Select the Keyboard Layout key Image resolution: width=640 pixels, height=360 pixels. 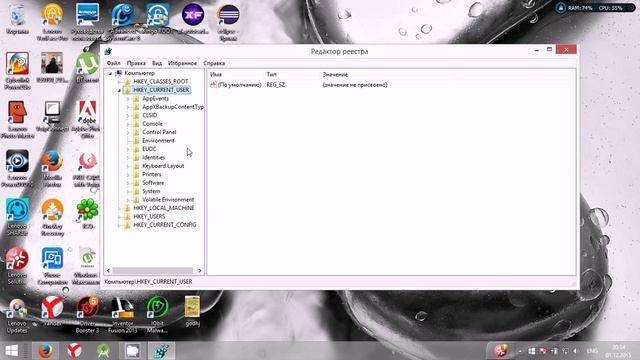pos(163,166)
